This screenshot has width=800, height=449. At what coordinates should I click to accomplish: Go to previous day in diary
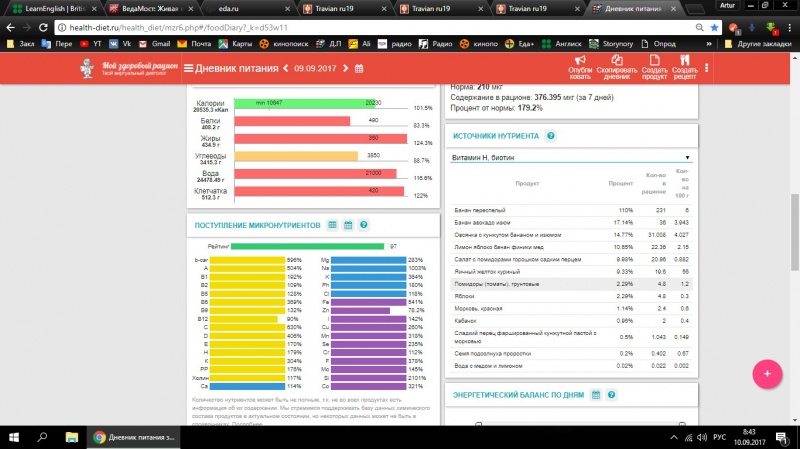tap(285, 69)
